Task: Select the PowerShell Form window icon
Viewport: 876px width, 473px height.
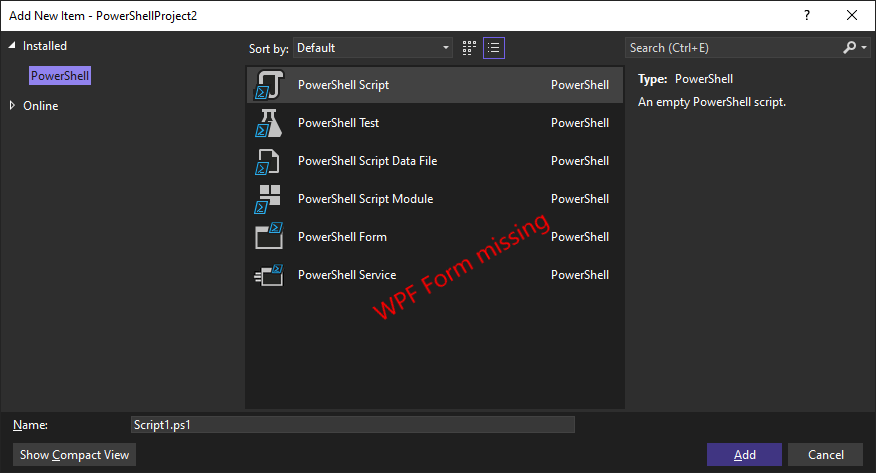Action: tap(269, 236)
